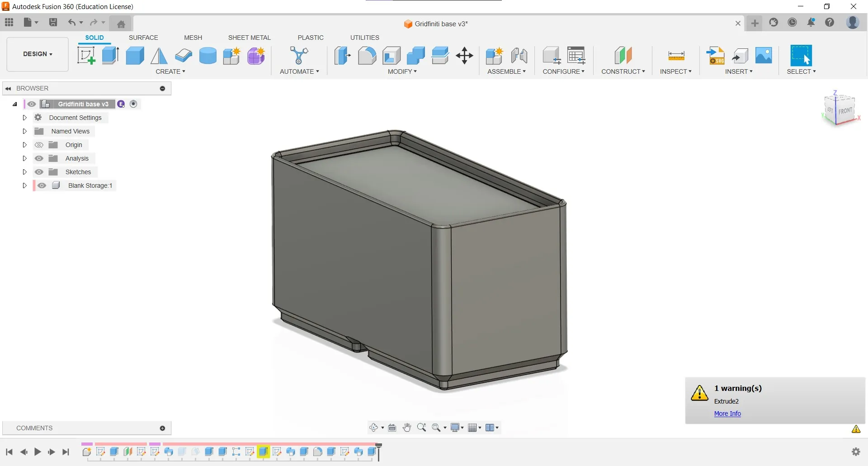
Task: Toggle visibility of Blank Storage:1 component
Action: (x=42, y=185)
